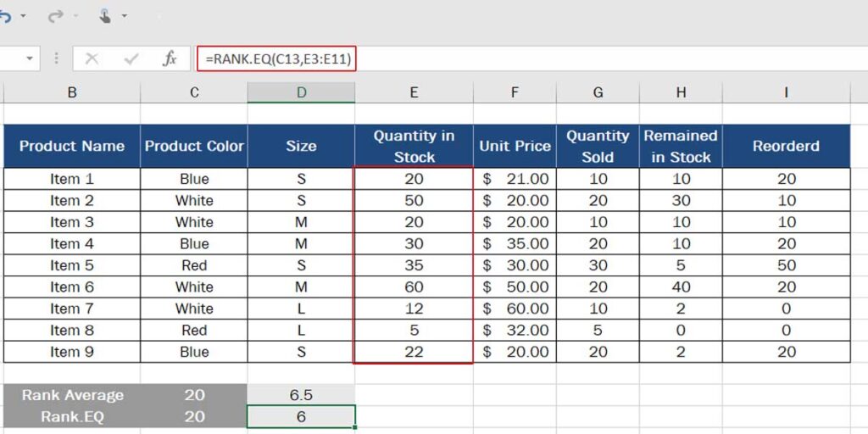868x434 pixels.
Task: Select the value 20 beside Rank.EQ
Action: pos(194,416)
